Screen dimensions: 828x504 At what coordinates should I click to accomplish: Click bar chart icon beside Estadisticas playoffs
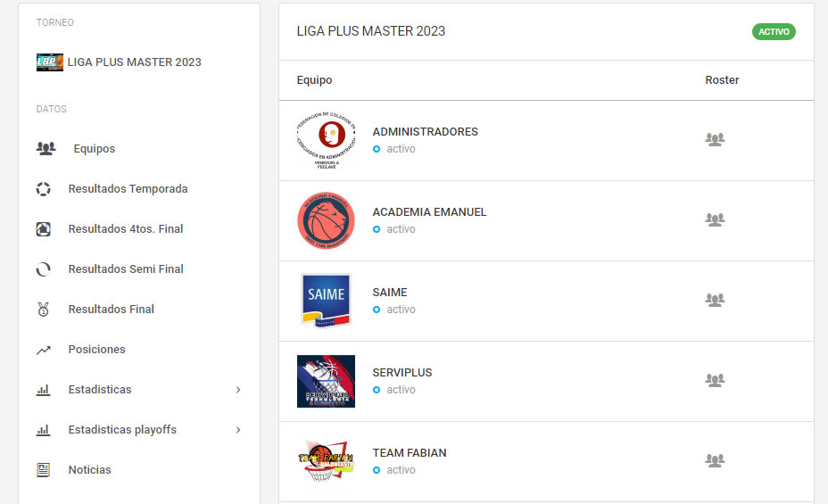pyautogui.click(x=44, y=430)
